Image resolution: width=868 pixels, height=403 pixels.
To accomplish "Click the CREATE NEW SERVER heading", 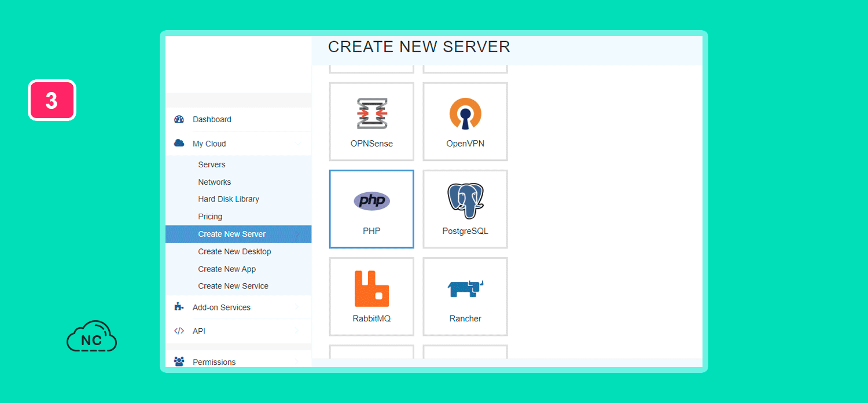I will [x=419, y=47].
